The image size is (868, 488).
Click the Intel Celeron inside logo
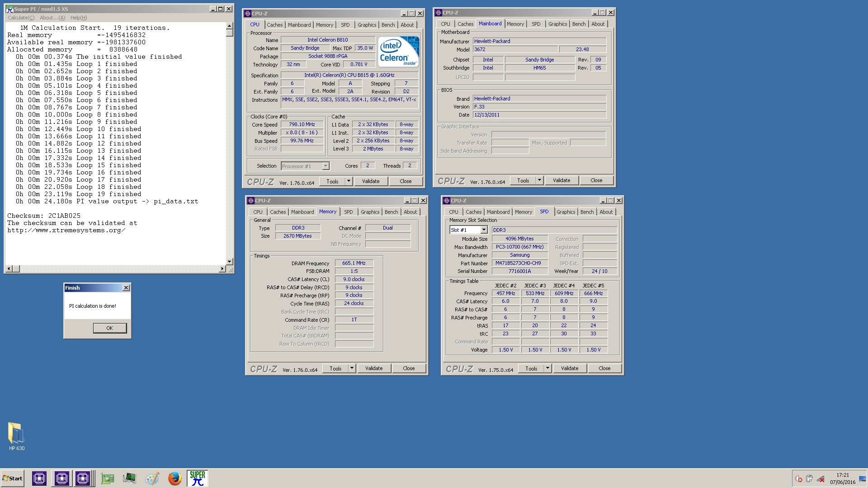399,52
